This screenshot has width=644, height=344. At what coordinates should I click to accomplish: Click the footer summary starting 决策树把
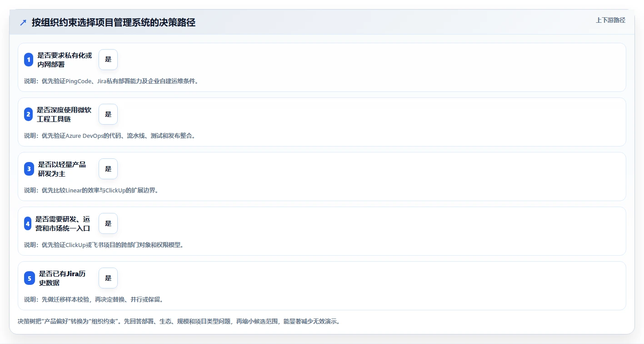point(179,321)
